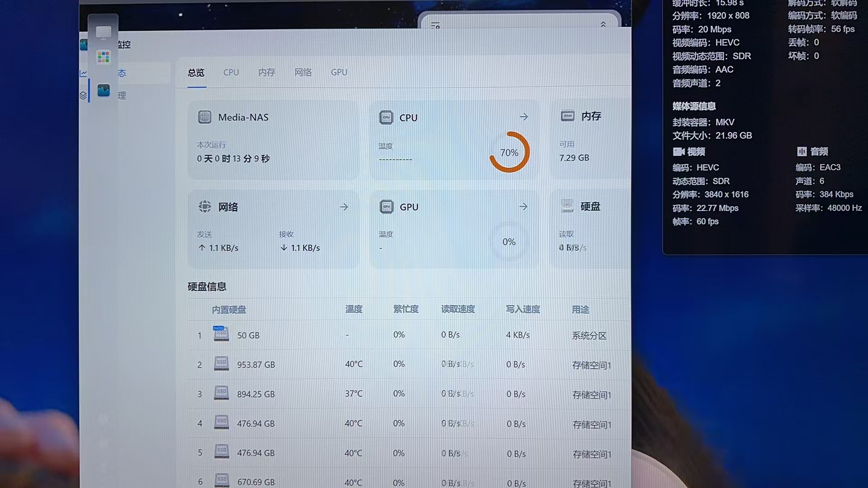Click the 37°C temperature value
This screenshot has width=868, height=488.
click(x=354, y=394)
